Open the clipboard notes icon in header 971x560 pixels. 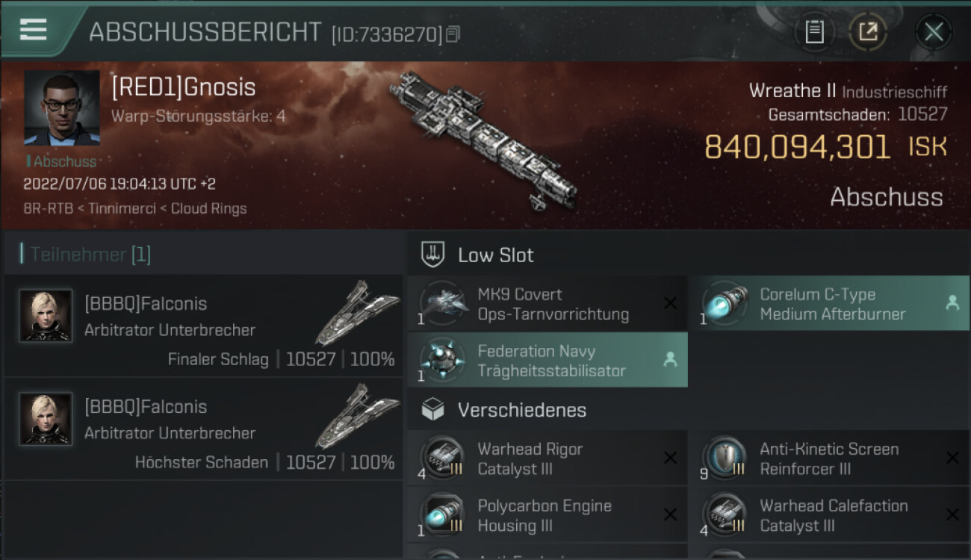coord(814,32)
